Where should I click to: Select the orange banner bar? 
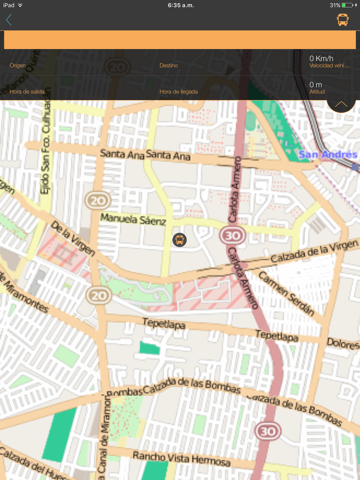[180, 40]
